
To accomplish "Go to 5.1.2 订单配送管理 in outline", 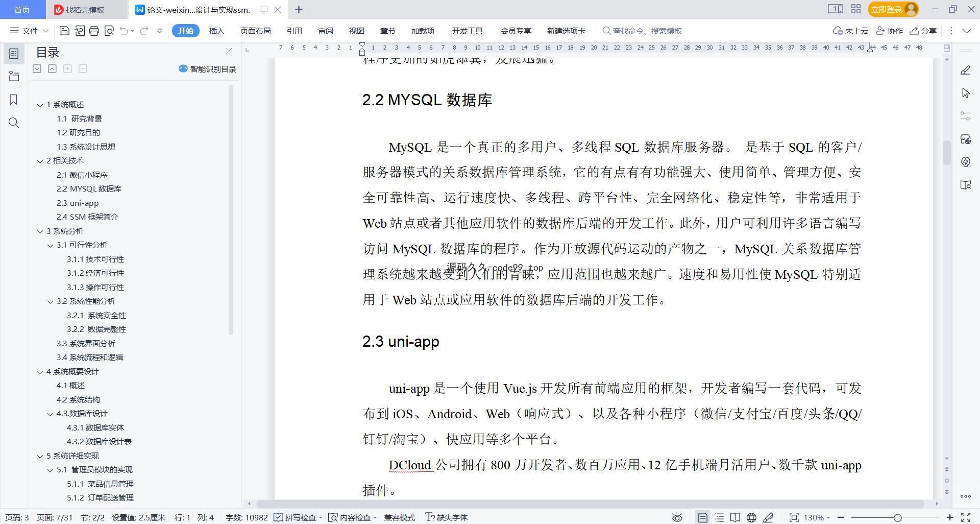I will point(100,498).
